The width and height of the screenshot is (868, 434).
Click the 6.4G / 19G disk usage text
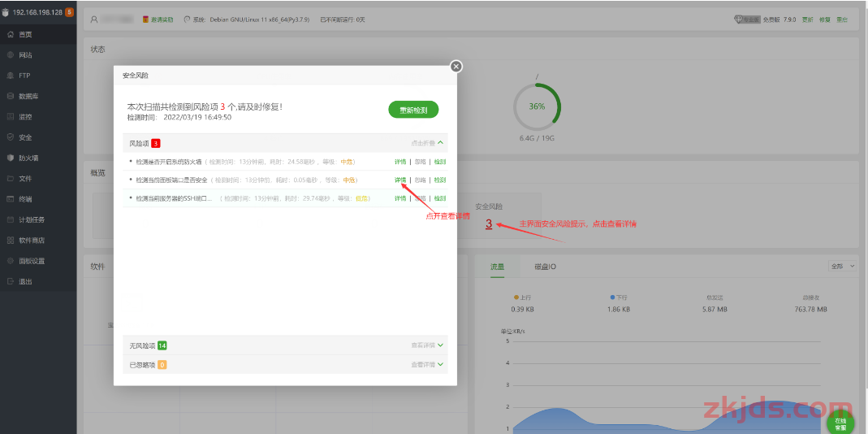537,138
